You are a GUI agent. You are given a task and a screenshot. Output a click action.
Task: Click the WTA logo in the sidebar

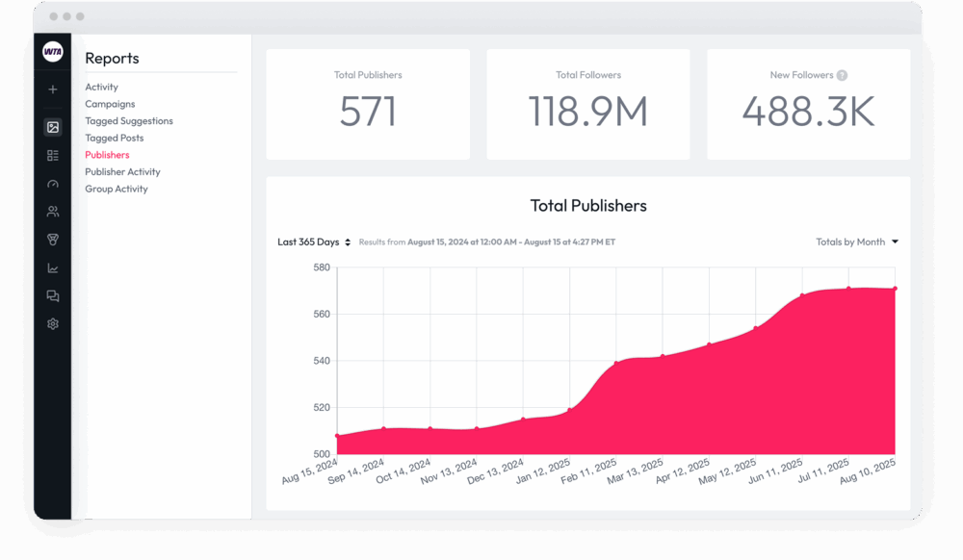53,53
